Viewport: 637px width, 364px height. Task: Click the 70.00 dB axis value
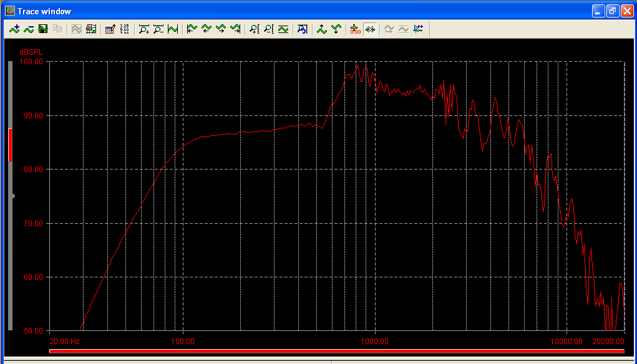pos(33,223)
